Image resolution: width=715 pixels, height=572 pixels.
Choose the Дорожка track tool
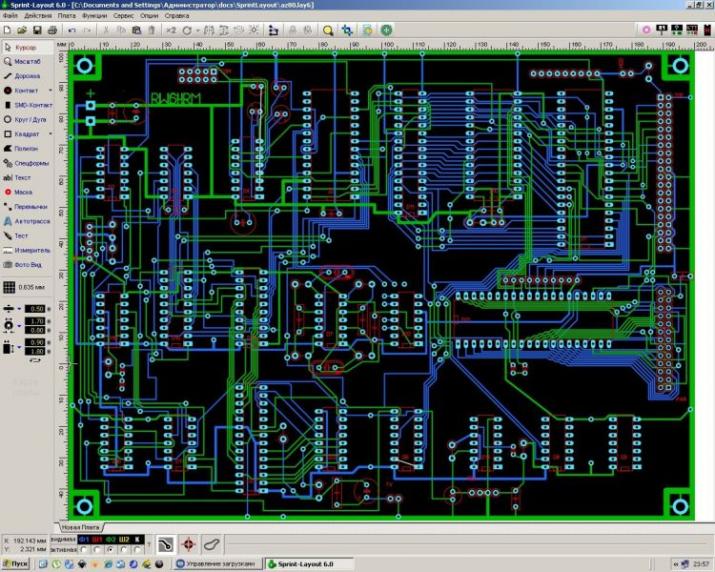tap(25, 75)
